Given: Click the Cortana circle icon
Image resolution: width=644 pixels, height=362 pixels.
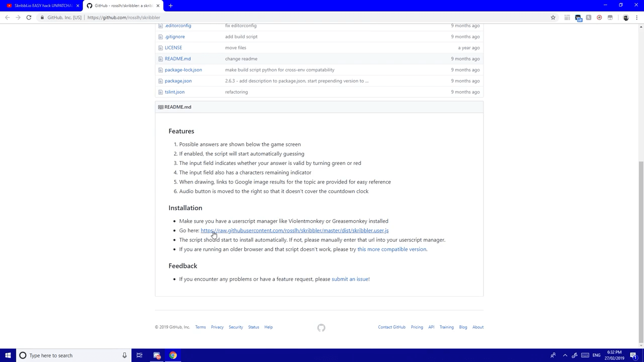Looking at the screenshot, I should coord(23,355).
